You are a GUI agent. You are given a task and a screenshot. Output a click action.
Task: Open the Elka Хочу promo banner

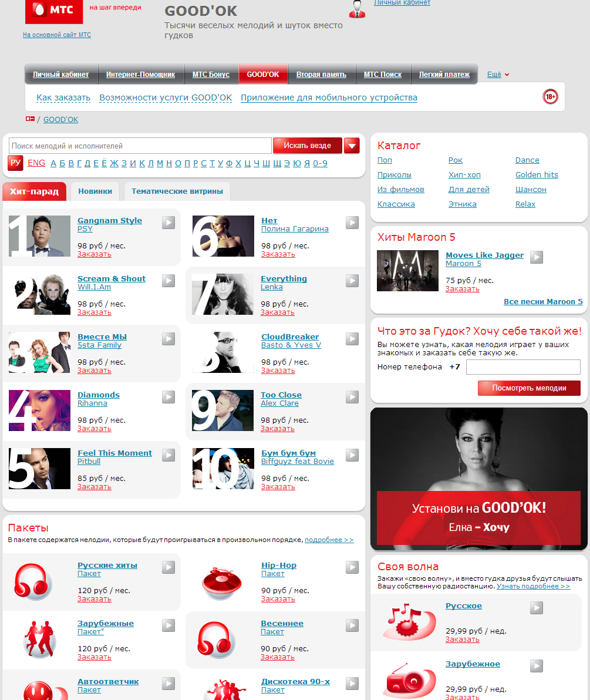click(478, 479)
